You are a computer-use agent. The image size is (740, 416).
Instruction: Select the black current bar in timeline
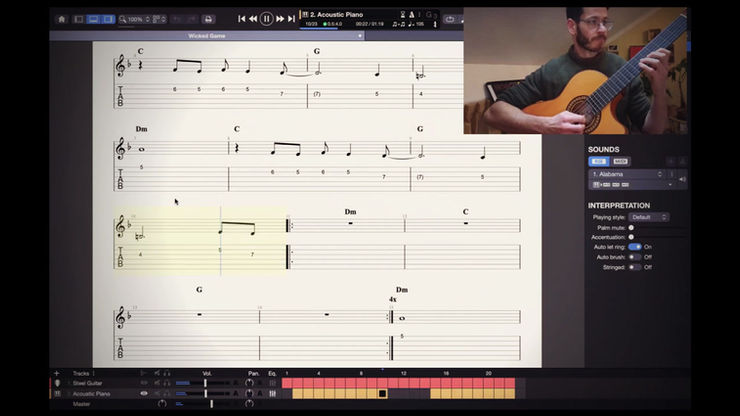(382, 393)
